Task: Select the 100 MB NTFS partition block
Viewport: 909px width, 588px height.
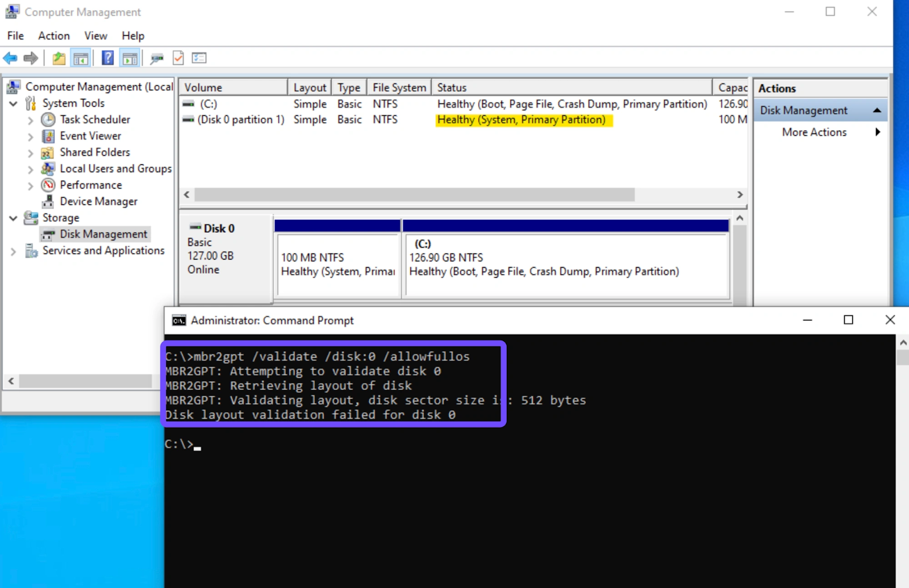Action: click(x=337, y=264)
